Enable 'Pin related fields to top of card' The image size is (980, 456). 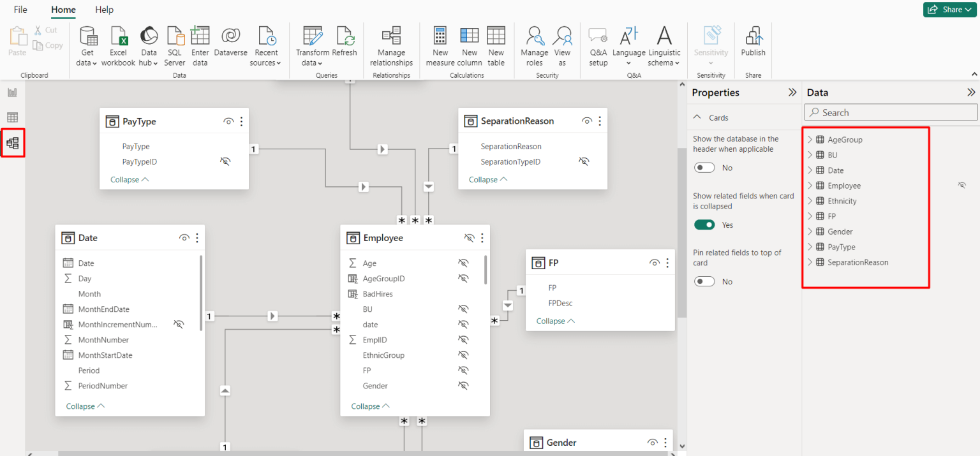[x=704, y=281]
